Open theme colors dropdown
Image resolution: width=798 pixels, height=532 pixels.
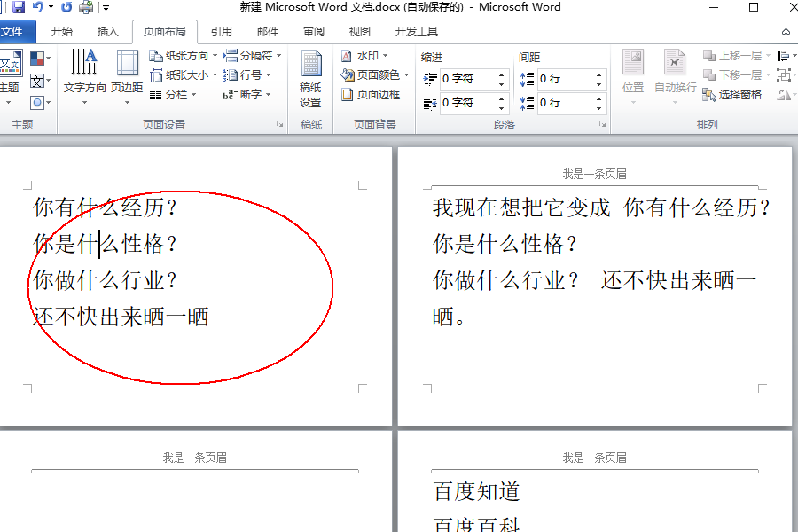click(x=40, y=59)
